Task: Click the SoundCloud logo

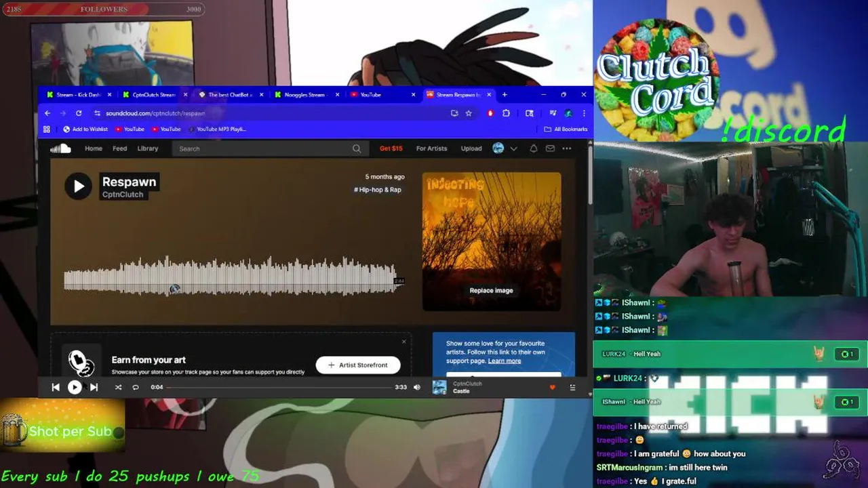Action: point(60,148)
